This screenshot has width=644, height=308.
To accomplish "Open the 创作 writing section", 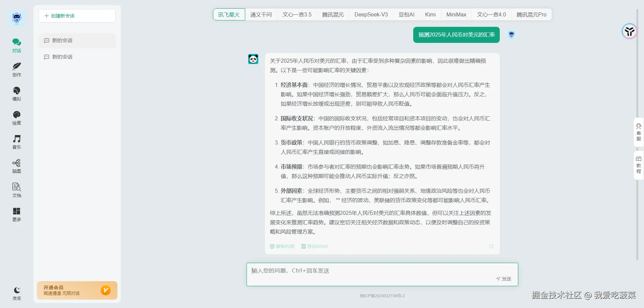I will pyautogui.click(x=17, y=70).
